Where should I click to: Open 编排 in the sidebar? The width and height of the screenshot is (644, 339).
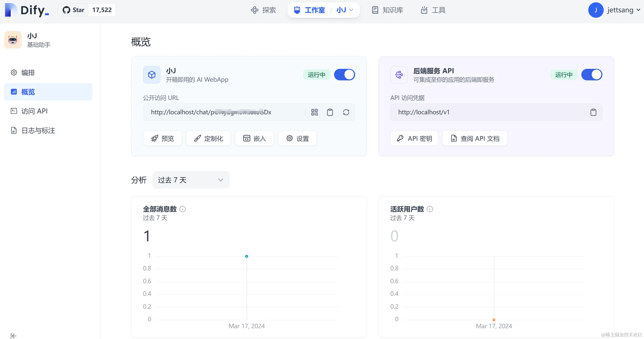point(28,73)
